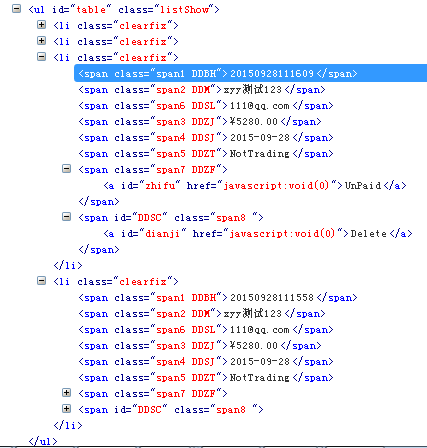The width and height of the screenshot is (427, 448).
Task: Collapse the expanded span7 DDZF node
Action: 66,169
